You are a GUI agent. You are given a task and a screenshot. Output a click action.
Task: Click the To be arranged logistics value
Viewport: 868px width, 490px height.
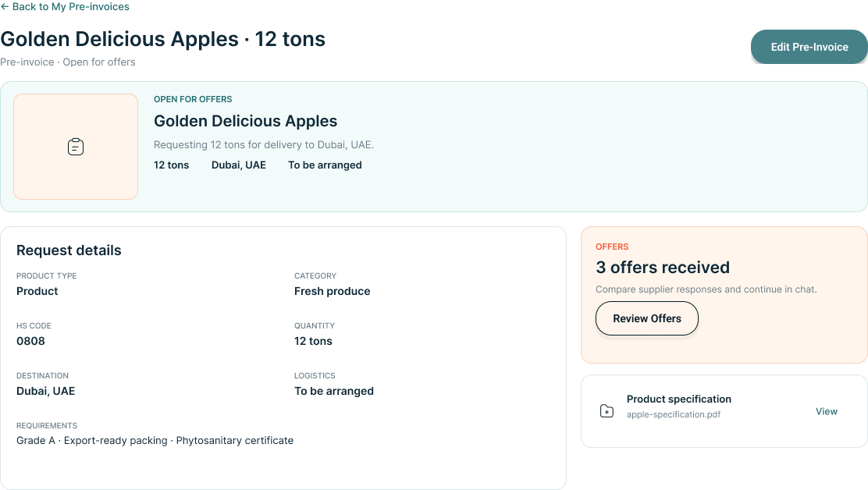coord(334,391)
